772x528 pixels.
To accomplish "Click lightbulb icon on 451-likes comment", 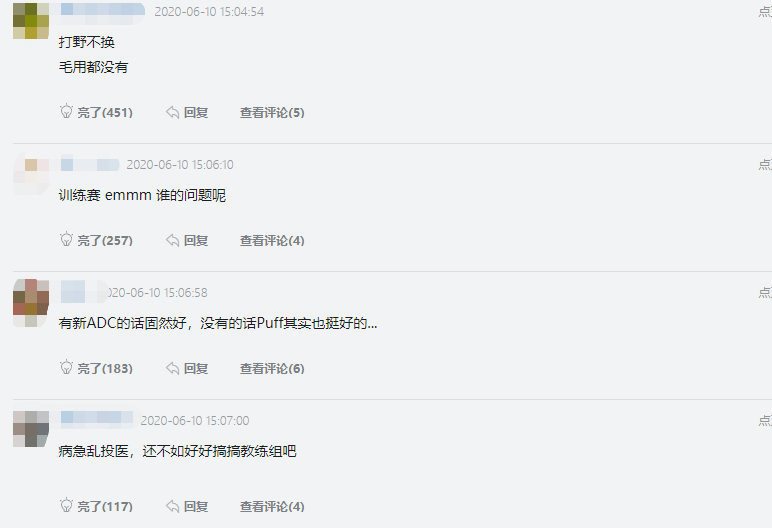I will point(66,111).
